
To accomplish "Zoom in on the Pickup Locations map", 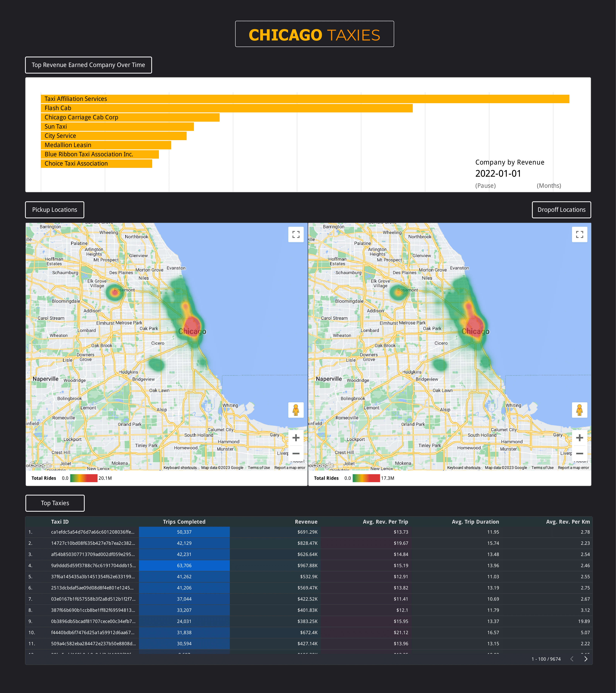I will point(296,438).
